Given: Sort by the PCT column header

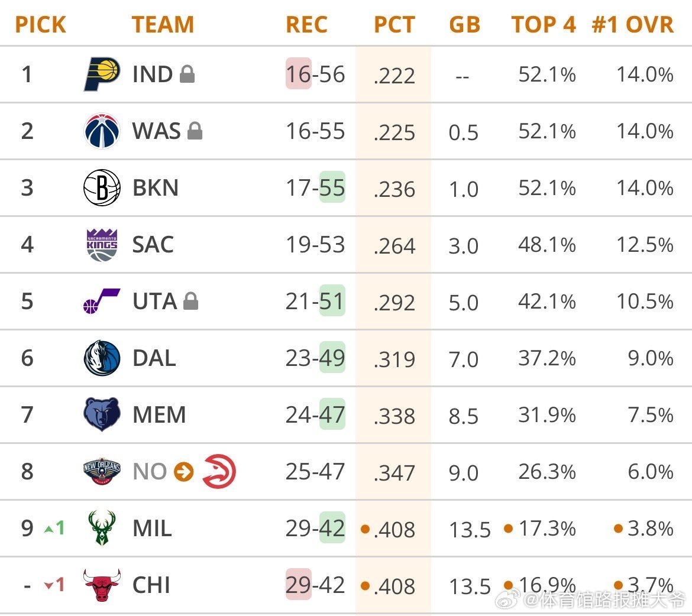Looking at the screenshot, I should coord(394,25).
